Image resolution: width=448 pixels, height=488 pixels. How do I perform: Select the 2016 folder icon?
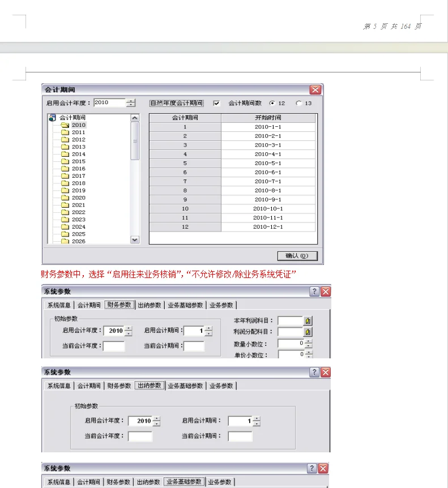65,168
